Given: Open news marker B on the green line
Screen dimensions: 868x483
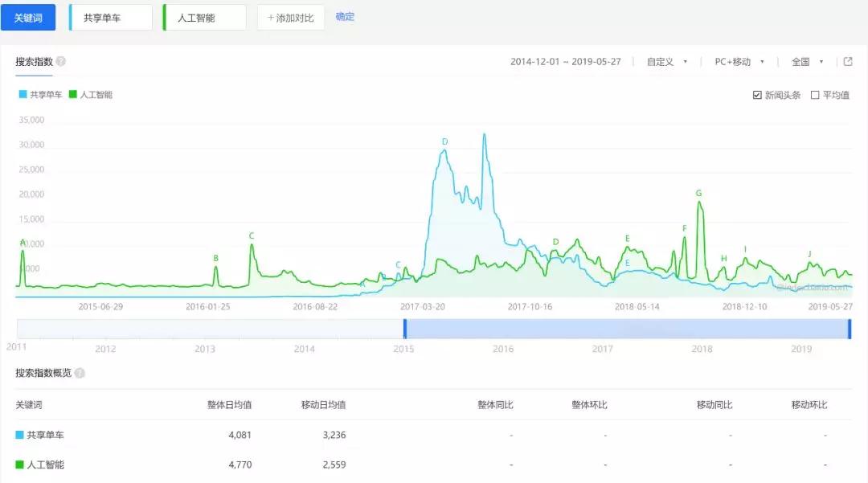Looking at the screenshot, I should tap(215, 258).
